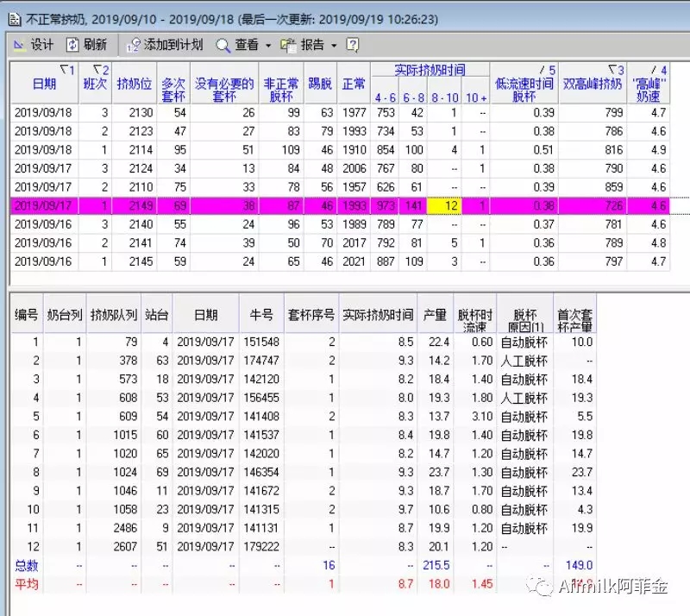Select the row with 挤奶位 2110
The height and width of the screenshot is (616, 690).
pyautogui.click(x=340, y=186)
